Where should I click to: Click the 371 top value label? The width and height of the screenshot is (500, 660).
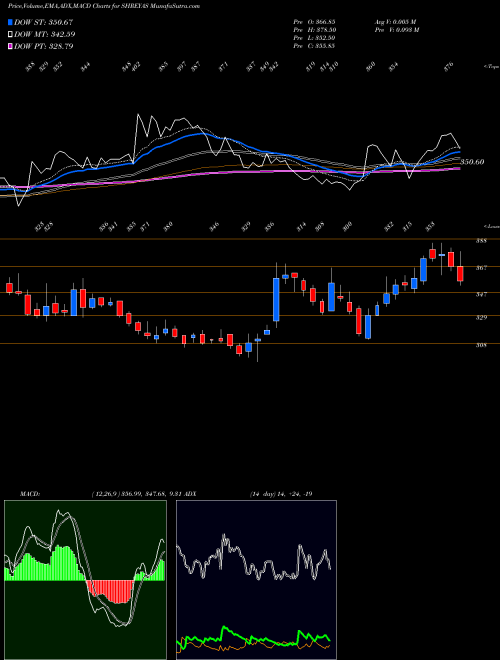point(223,66)
